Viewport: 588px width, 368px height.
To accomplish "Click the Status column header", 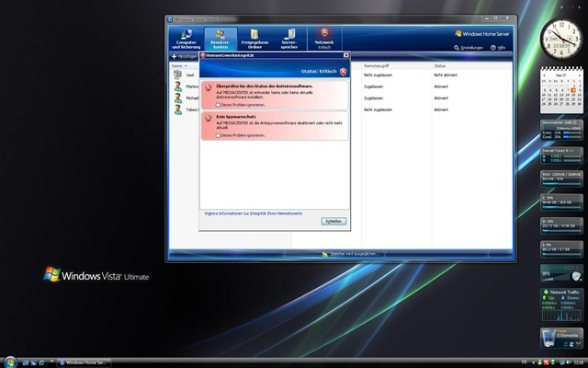I will [x=439, y=65].
